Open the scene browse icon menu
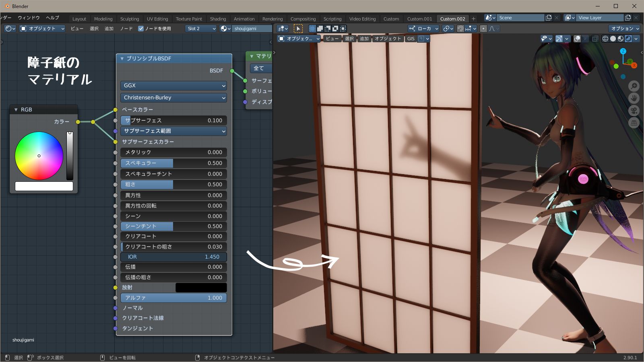Screen dimensions: 644x362 point(491,18)
